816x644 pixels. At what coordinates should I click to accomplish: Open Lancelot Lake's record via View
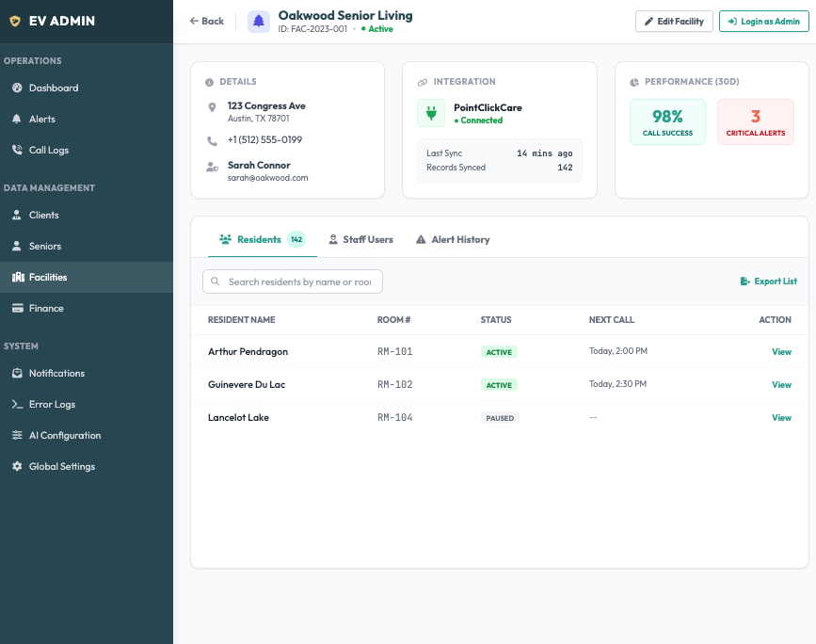click(x=781, y=417)
